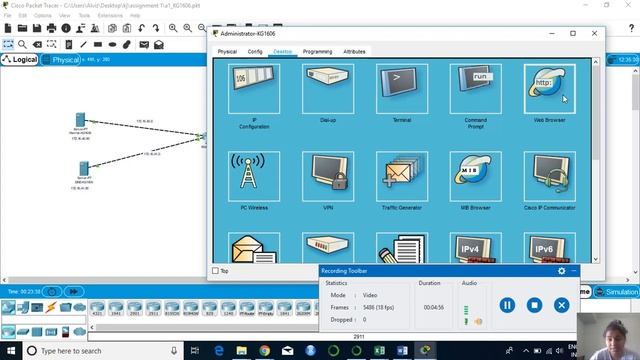The height and width of the screenshot is (360, 640).
Task: Open the Dial-up desktop app
Action: (x=328, y=89)
